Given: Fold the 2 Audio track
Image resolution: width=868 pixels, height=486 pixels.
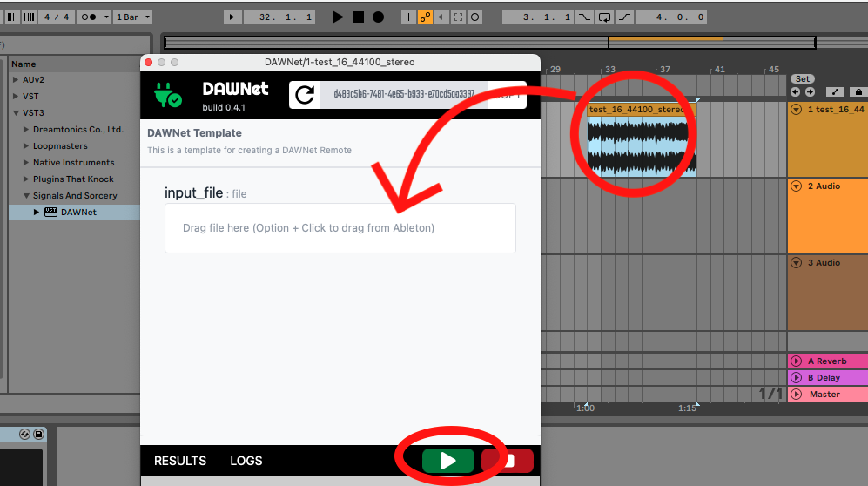Looking at the screenshot, I should 796,186.
